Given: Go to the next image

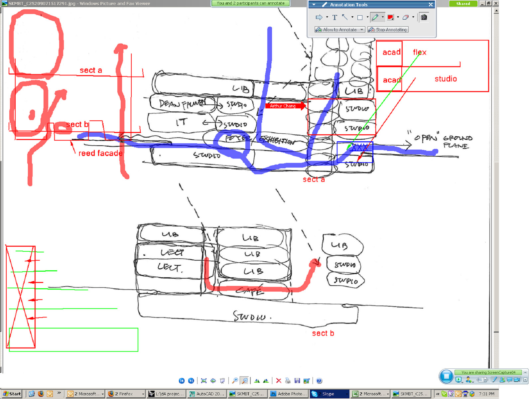Looking at the screenshot, I should (x=191, y=381).
